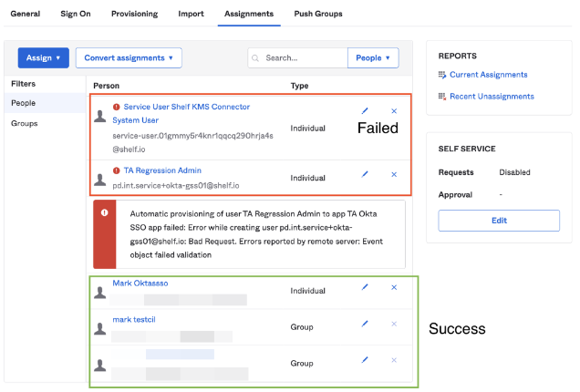The image size is (580, 392).
Task: Click 'Individual' type for TA Regression Admin
Action: click(307, 178)
